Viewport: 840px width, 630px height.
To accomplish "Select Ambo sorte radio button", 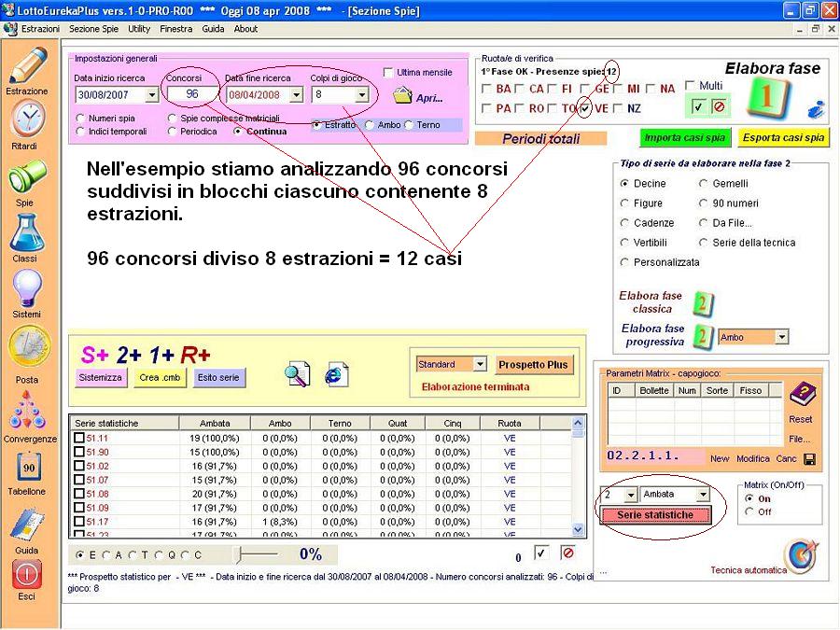I will [x=370, y=125].
